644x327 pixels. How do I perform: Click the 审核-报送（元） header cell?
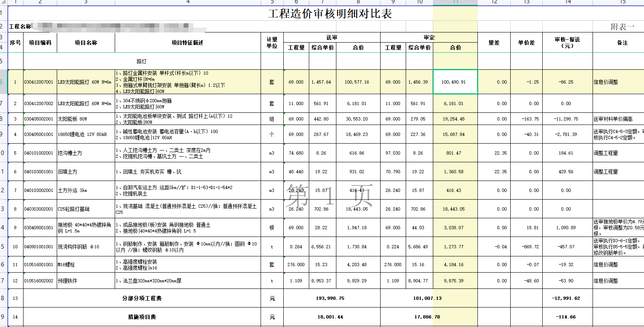pos(567,43)
